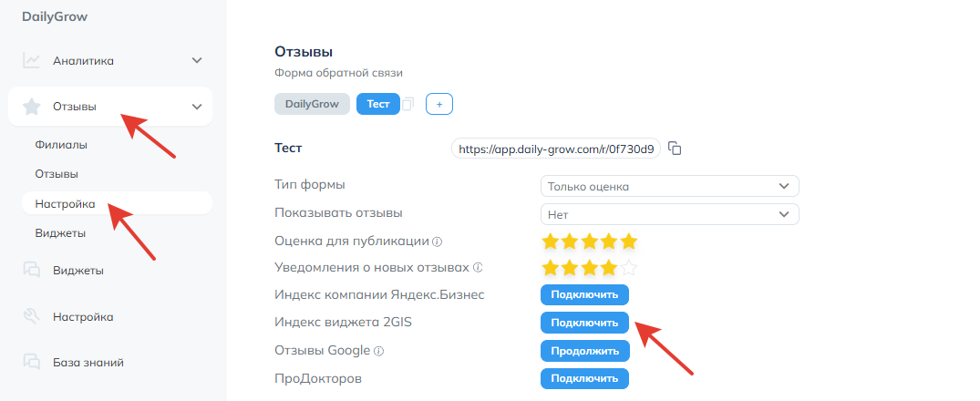Click the База знаний icon in sidebar
980x401 pixels.
pos(31,363)
